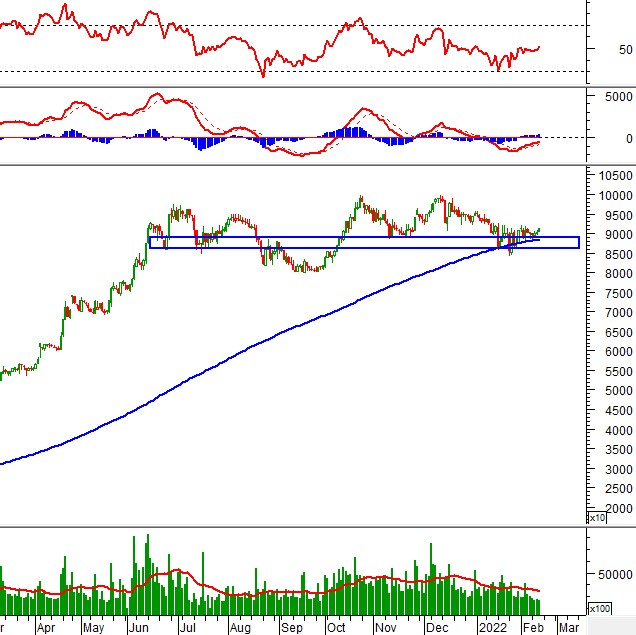Click the 6500 value on the price axis
Viewport: 636px width, 635px height.
[x=618, y=332]
